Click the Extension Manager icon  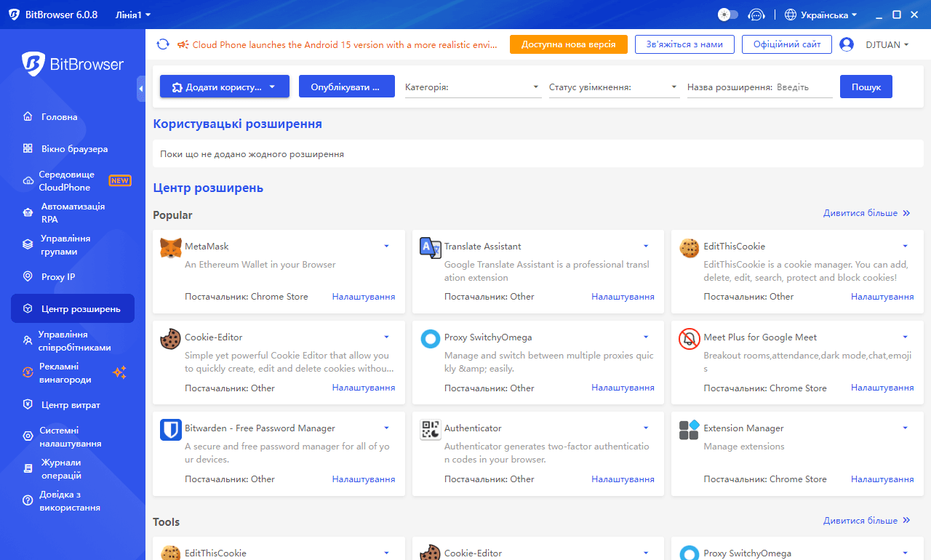click(x=690, y=430)
